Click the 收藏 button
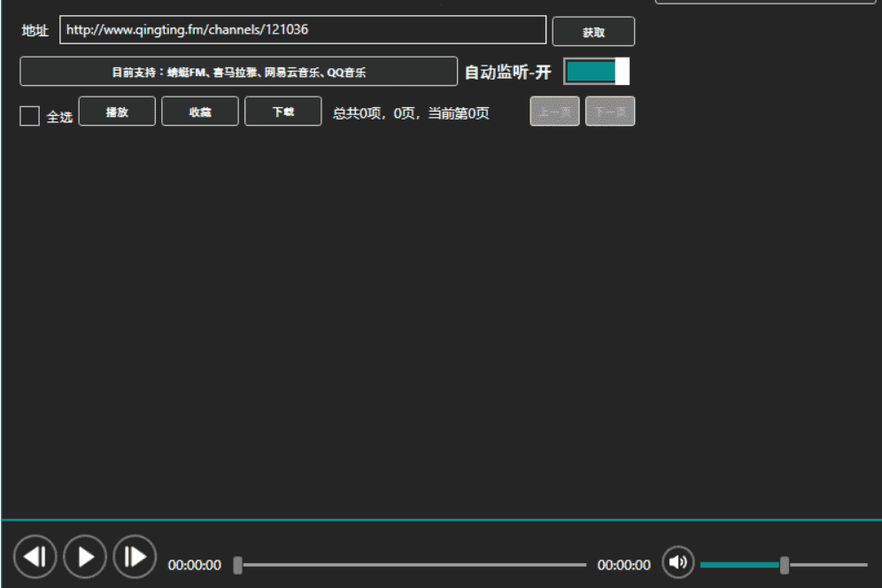 (199, 112)
